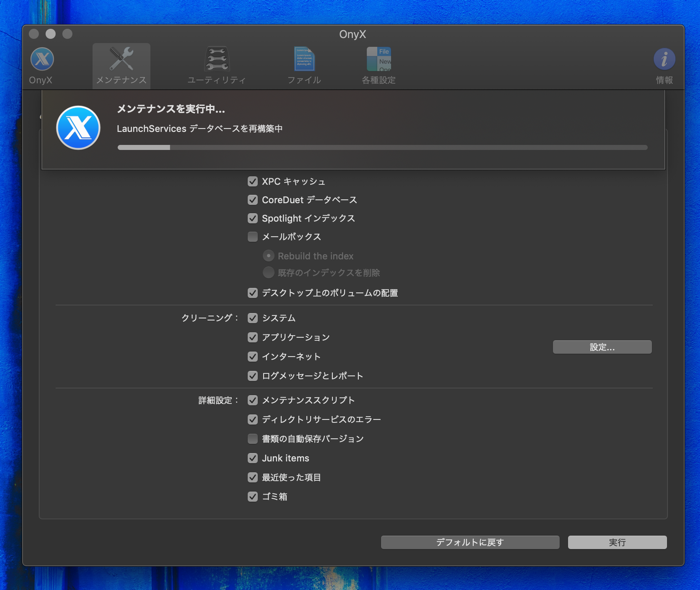The width and height of the screenshot is (700, 590).
Task: Open the ユーティリティ wrench icon
Action: pyautogui.click(x=217, y=59)
